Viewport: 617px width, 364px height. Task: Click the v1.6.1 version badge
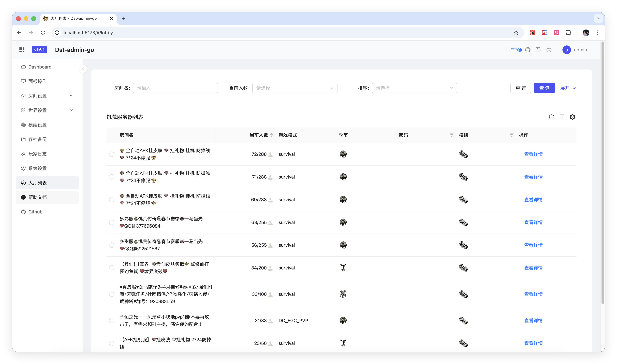coord(39,50)
